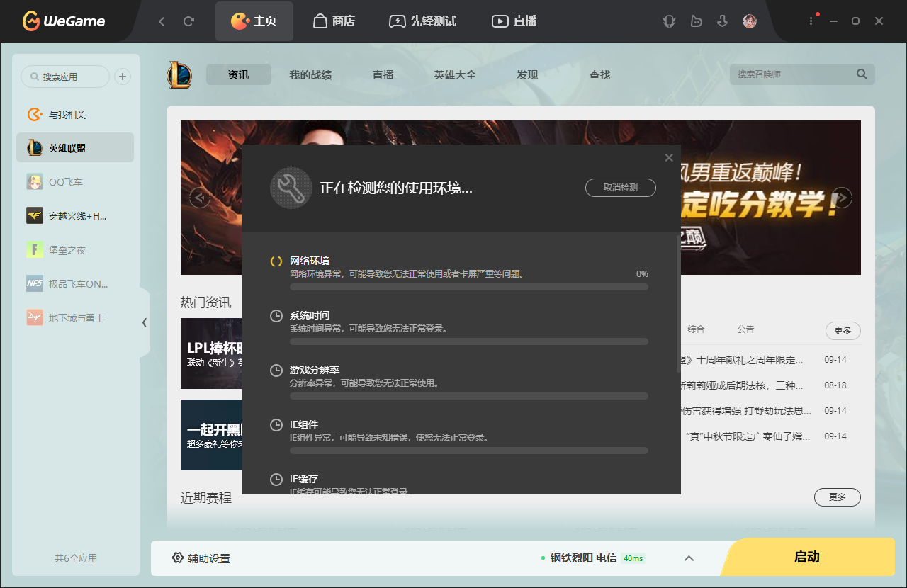Open the 商店 store tab
The image size is (907, 588).
(334, 21)
